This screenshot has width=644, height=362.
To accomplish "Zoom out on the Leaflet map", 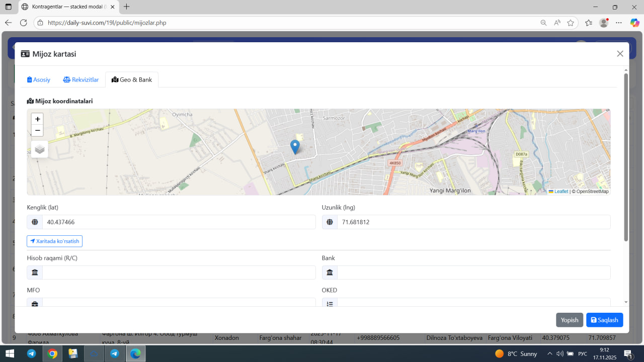I will [37, 131].
